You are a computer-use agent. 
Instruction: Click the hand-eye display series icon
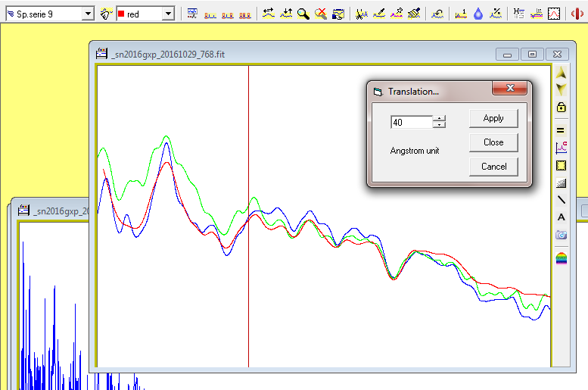tap(106, 14)
